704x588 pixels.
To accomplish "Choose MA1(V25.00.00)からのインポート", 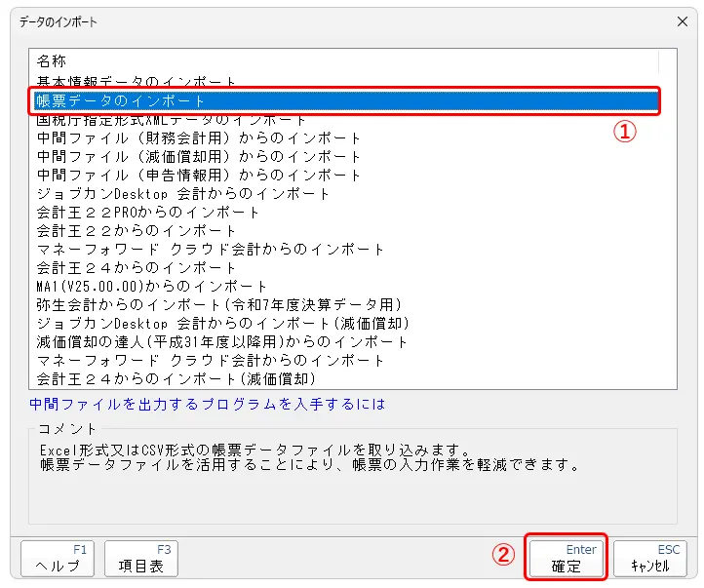I will 152,286.
